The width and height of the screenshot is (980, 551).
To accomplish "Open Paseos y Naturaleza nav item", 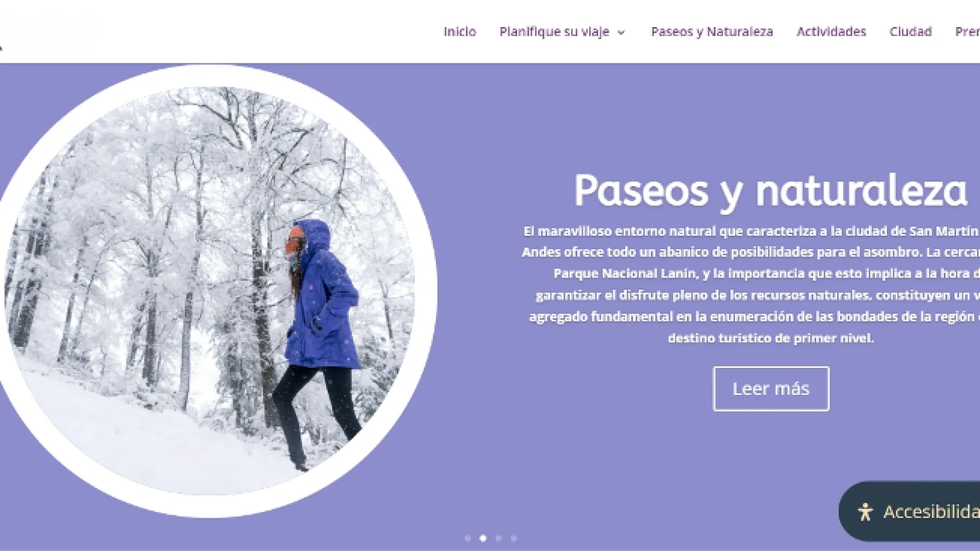I will 712,32.
